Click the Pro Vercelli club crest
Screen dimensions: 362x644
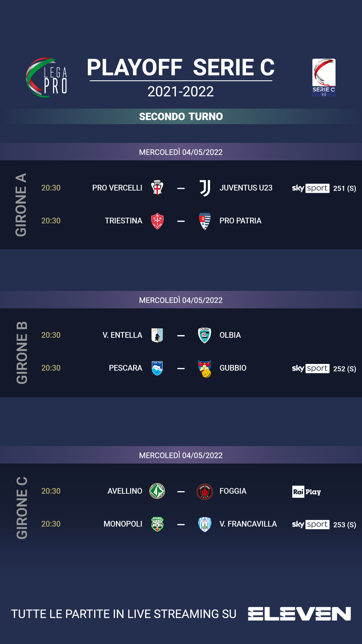[x=157, y=188]
